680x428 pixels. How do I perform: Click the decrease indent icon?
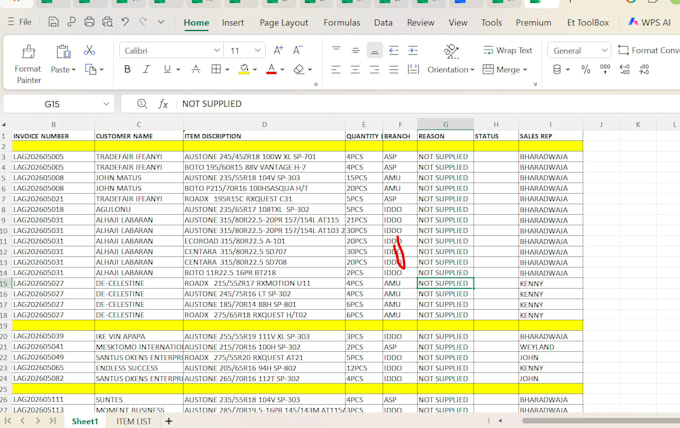click(394, 50)
